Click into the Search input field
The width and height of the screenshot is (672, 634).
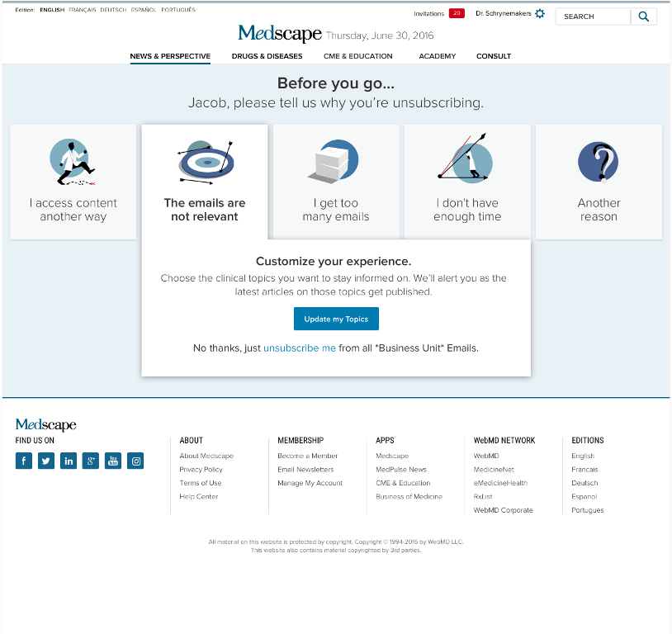(593, 17)
